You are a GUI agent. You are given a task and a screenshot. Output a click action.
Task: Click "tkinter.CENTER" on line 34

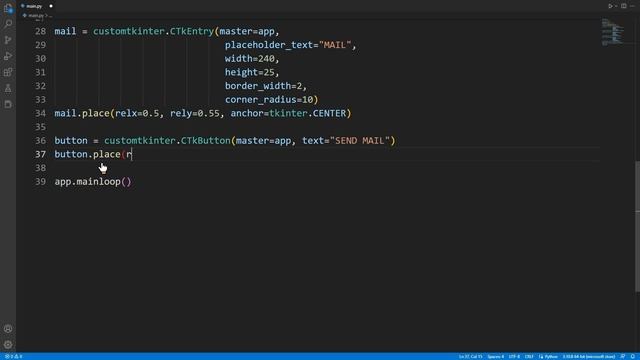307,113
